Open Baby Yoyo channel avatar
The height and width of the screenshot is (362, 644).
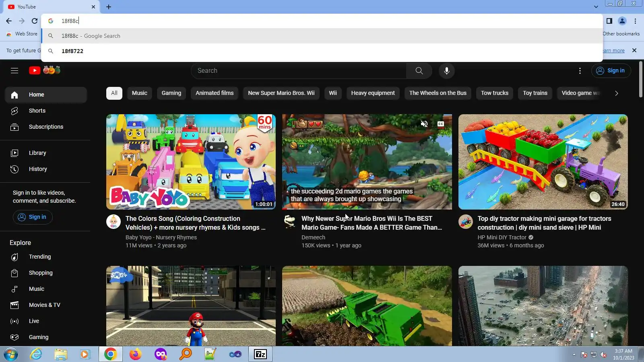[x=114, y=222]
